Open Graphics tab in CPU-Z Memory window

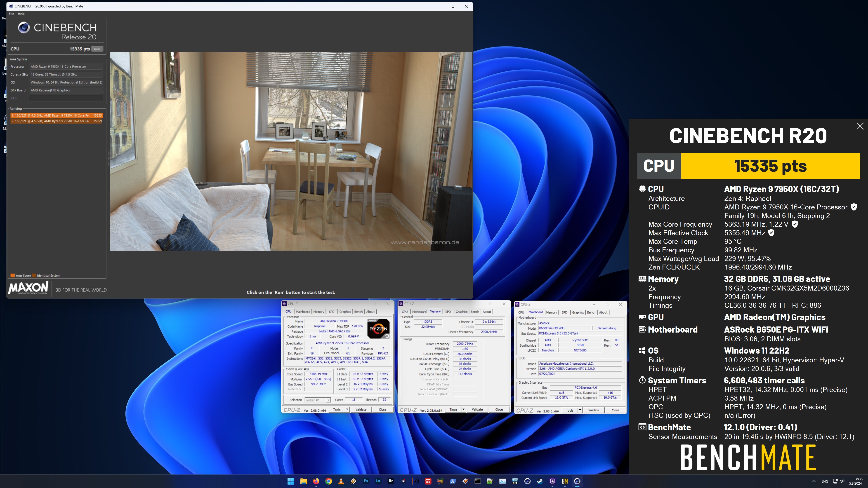click(x=461, y=312)
